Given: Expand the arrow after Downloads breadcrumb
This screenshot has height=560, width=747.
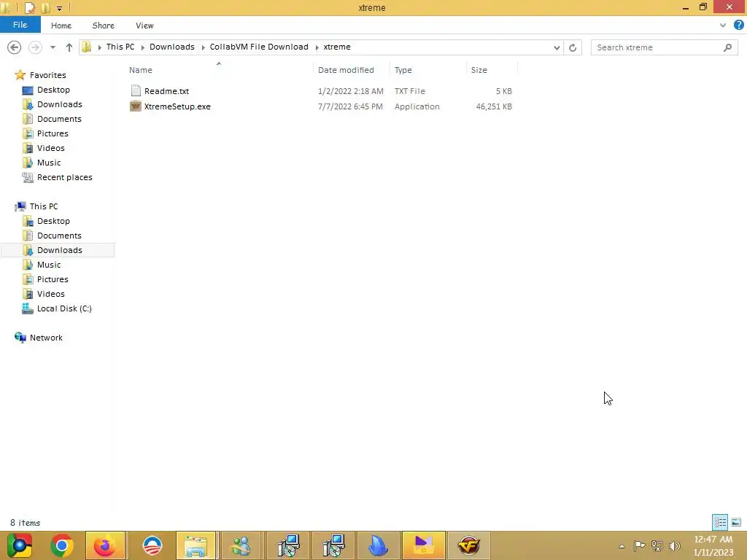Looking at the screenshot, I should coord(203,47).
